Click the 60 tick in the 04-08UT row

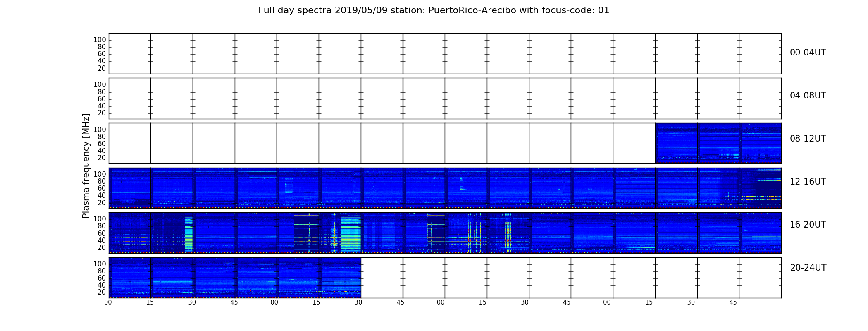click(x=102, y=99)
